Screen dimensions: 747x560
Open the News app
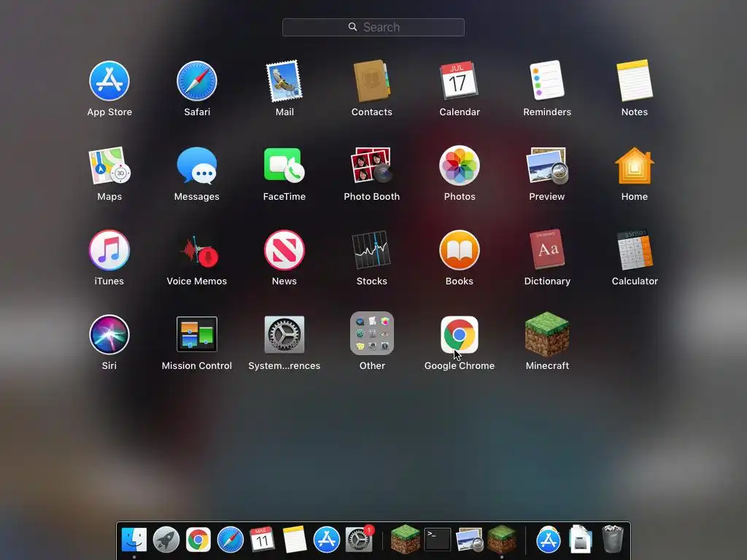[x=285, y=250]
